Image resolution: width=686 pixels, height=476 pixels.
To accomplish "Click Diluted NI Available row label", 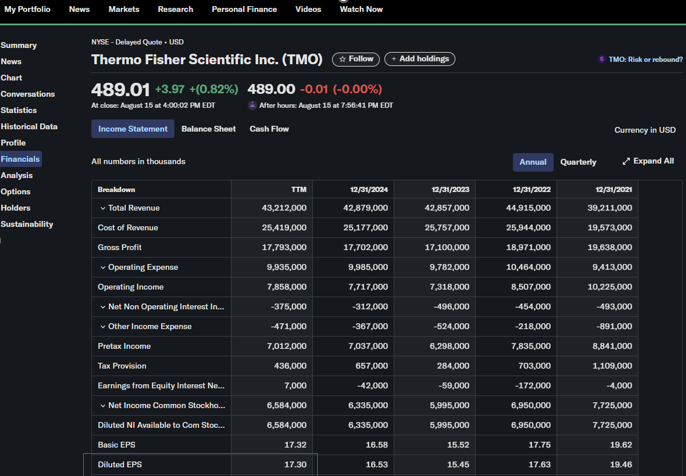I will pos(161,425).
